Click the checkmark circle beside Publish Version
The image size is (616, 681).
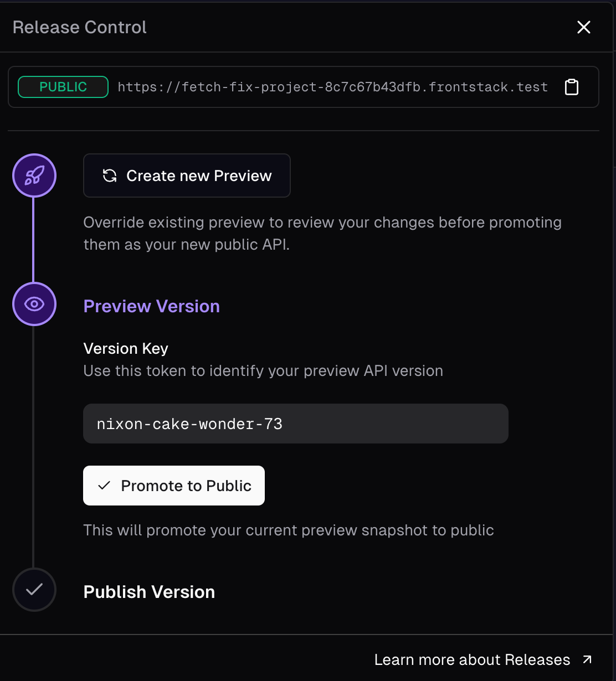tap(34, 590)
